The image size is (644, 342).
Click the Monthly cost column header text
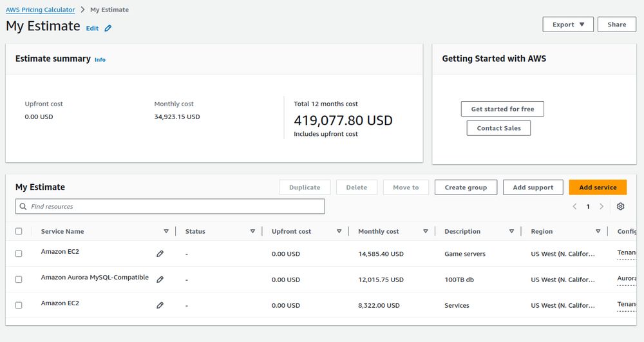point(378,231)
